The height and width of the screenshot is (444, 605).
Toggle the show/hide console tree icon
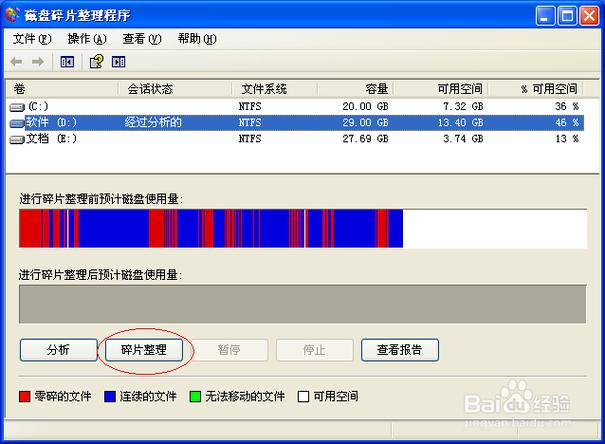coord(67,62)
